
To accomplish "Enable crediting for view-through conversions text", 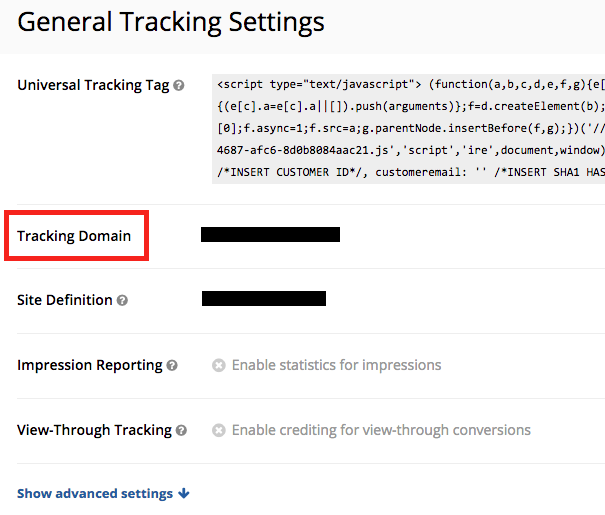I will click(x=381, y=430).
